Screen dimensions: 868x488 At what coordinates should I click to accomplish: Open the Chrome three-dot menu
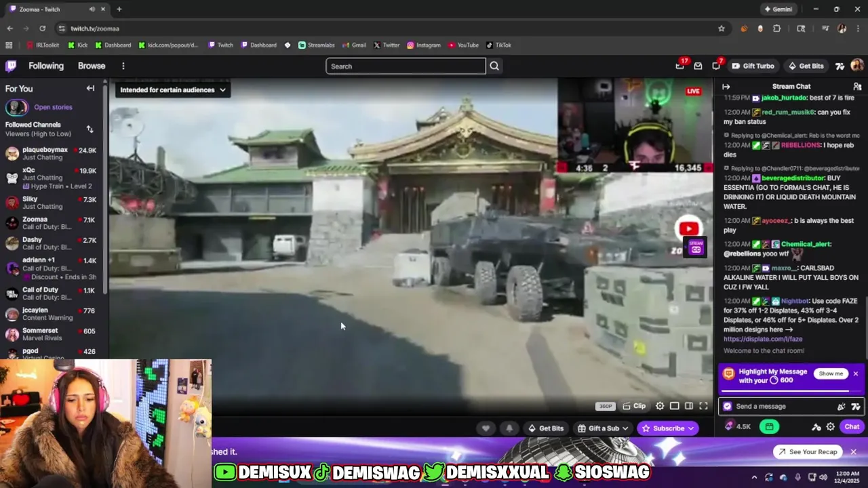(x=858, y=28)
